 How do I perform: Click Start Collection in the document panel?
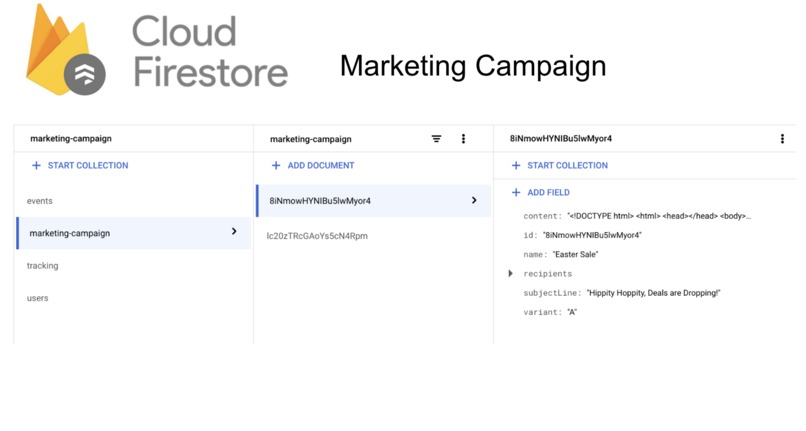(560, 166)
